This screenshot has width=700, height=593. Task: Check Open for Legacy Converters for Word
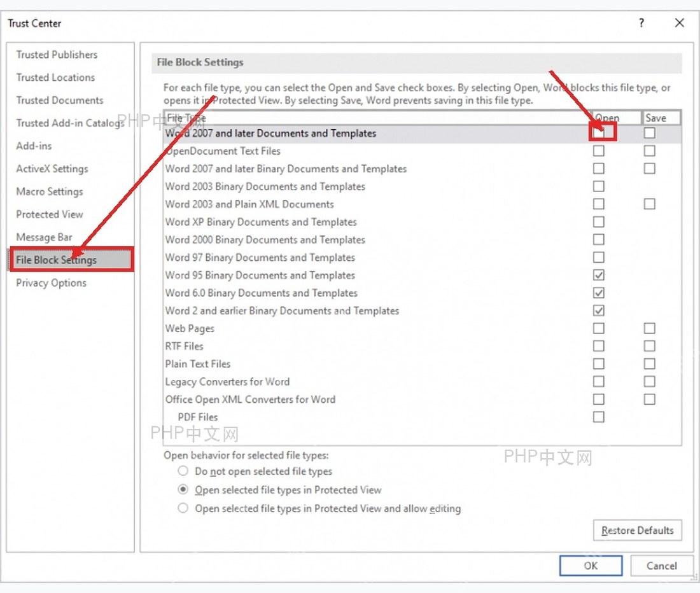[599, 382]
